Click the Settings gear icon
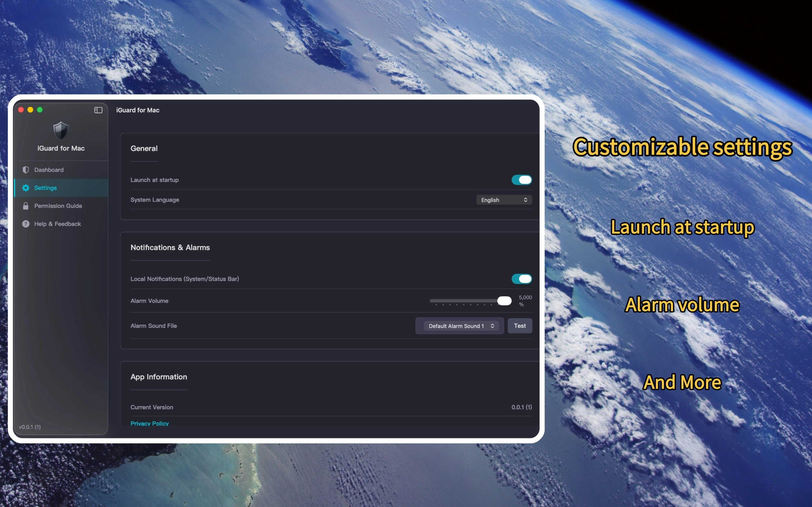This screenshot has width=812, height=507. 25,188
